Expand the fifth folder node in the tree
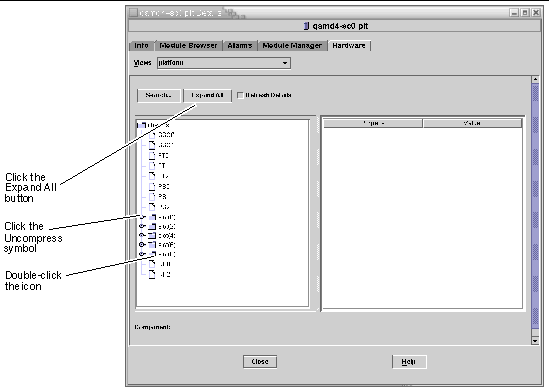The height and width of the screenshot is (392, 549). coord(142,254)
